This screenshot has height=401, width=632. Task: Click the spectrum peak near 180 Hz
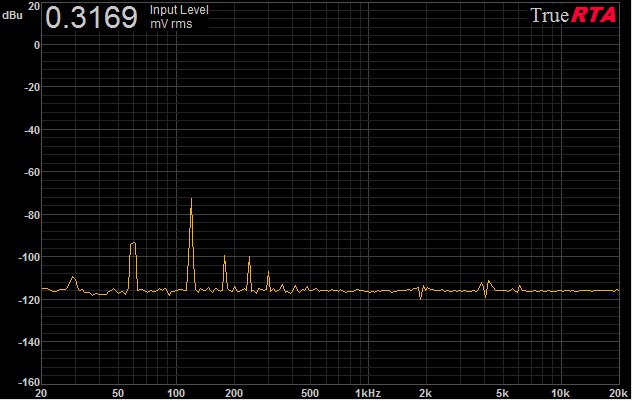coord(225,270)
